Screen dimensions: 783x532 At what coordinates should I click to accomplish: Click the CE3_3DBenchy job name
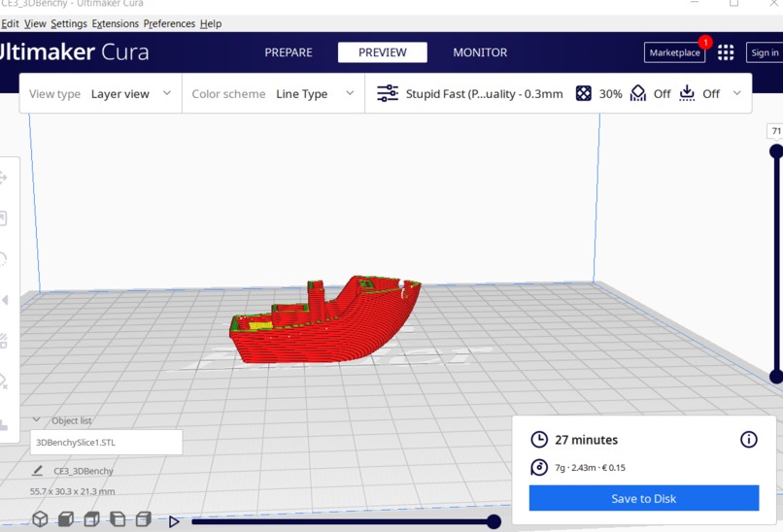coord(84,471)
